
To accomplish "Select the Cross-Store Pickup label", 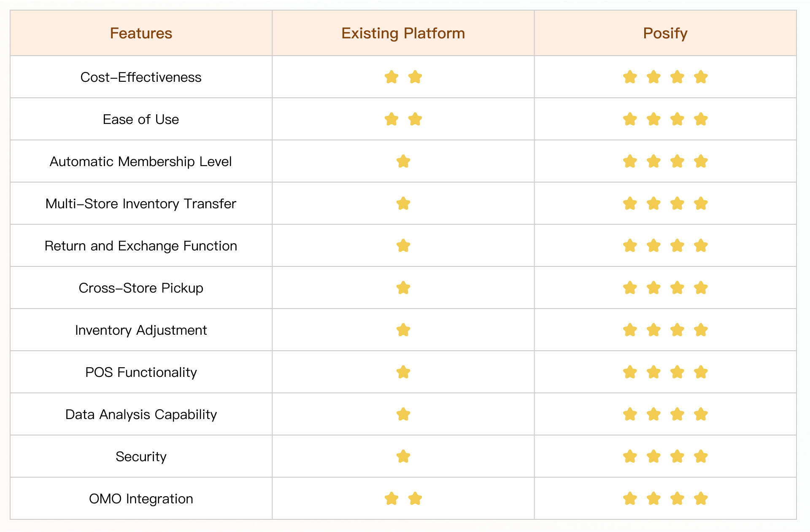I will pos(141,288).
